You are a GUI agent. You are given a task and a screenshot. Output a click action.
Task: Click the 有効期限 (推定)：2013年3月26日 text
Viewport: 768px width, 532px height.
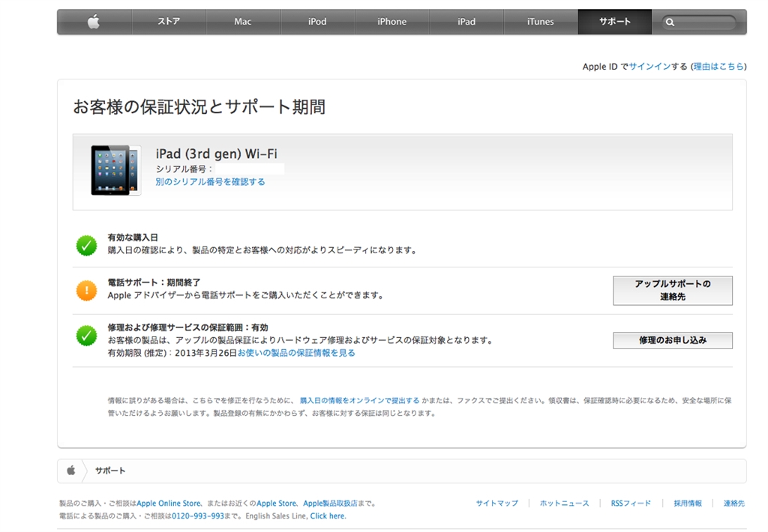(172, 353)
